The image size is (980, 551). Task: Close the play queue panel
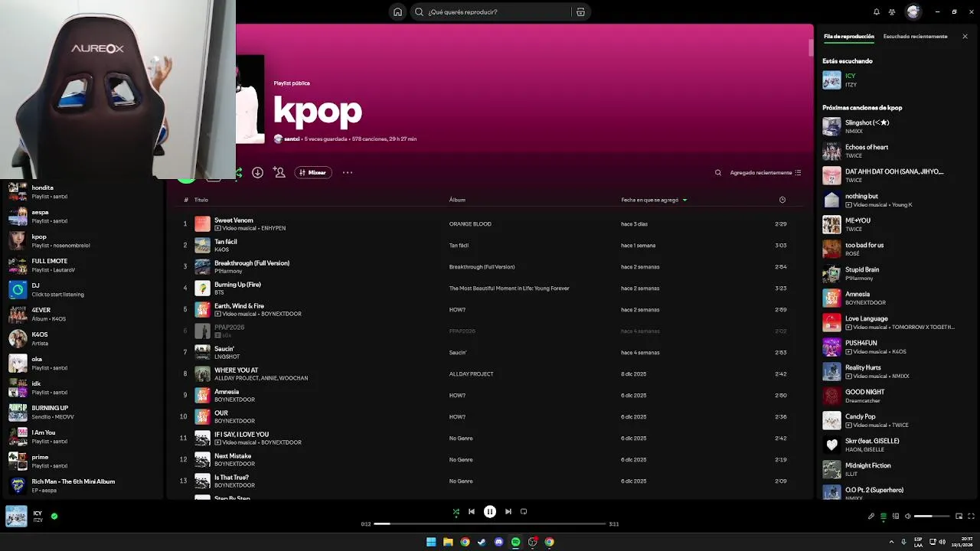pyautogui.click(x=965, y=36)
